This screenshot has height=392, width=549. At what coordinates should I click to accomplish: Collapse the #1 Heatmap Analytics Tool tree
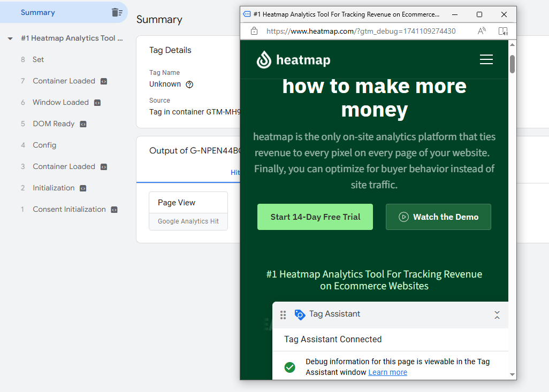point(10,39)
